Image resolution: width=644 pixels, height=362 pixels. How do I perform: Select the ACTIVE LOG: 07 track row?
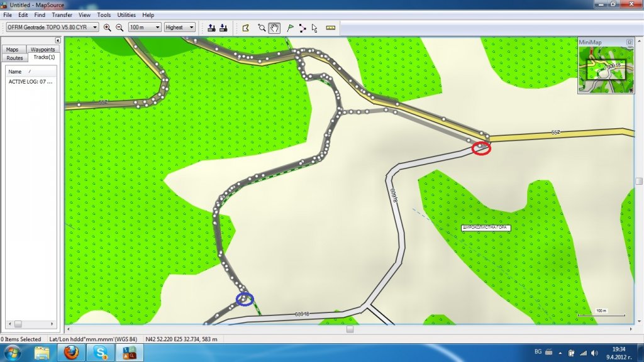(x=31, y=82)
